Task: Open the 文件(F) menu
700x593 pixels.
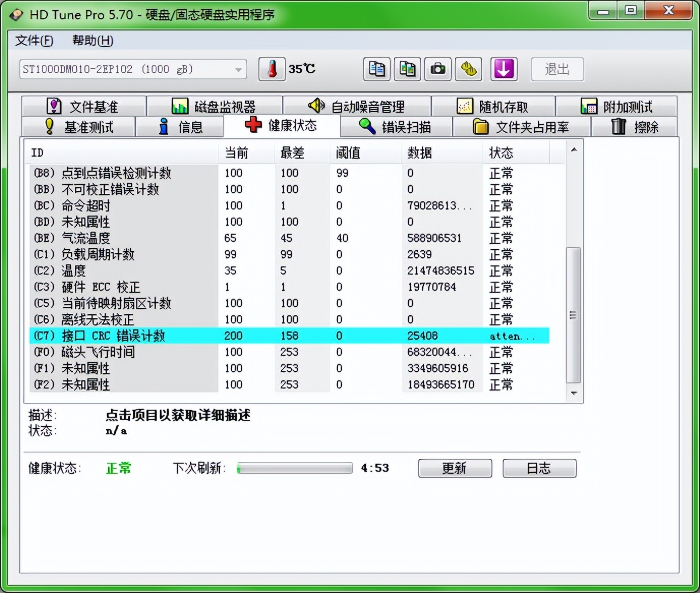Action: tap(34, 41)
